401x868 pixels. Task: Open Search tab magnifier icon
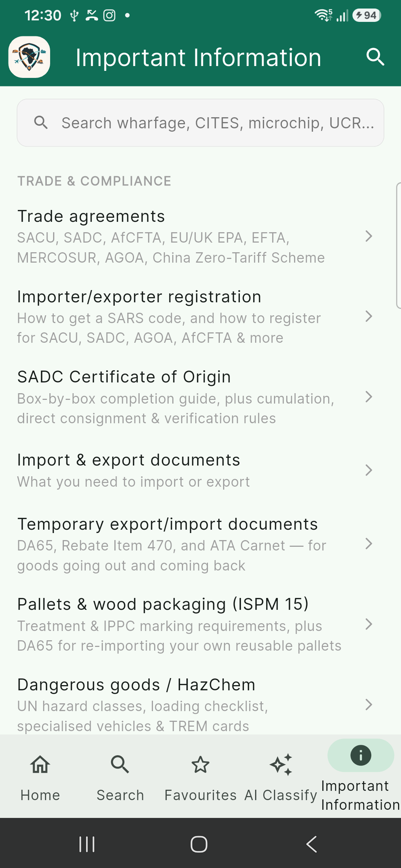pyautogui.click(x=120, y=765)
